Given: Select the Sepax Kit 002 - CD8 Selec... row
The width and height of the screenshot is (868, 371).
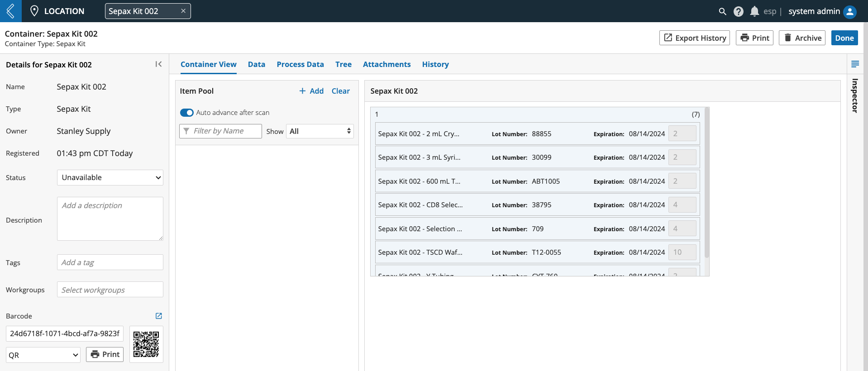Looking at the screenshot, I should 538,205.
